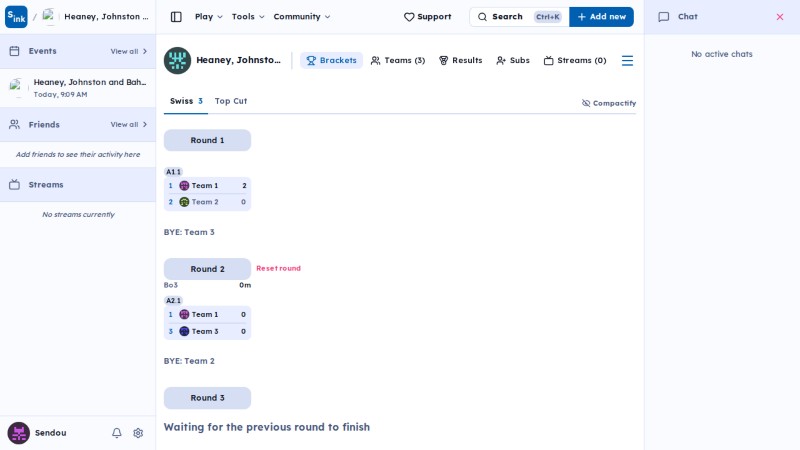Click the Round 3 header
This screenshot has height=450, width=800.
(x=207, y=398)
